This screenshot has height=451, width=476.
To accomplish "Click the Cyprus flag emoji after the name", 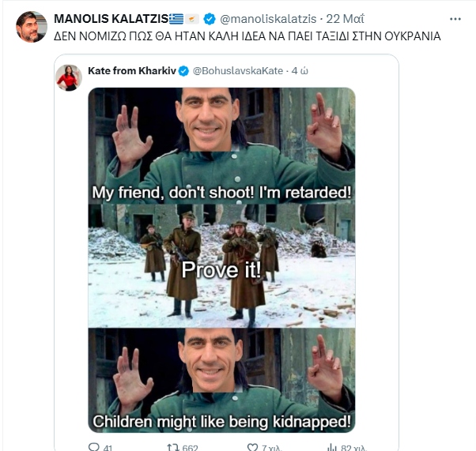I will click(192, 19).
